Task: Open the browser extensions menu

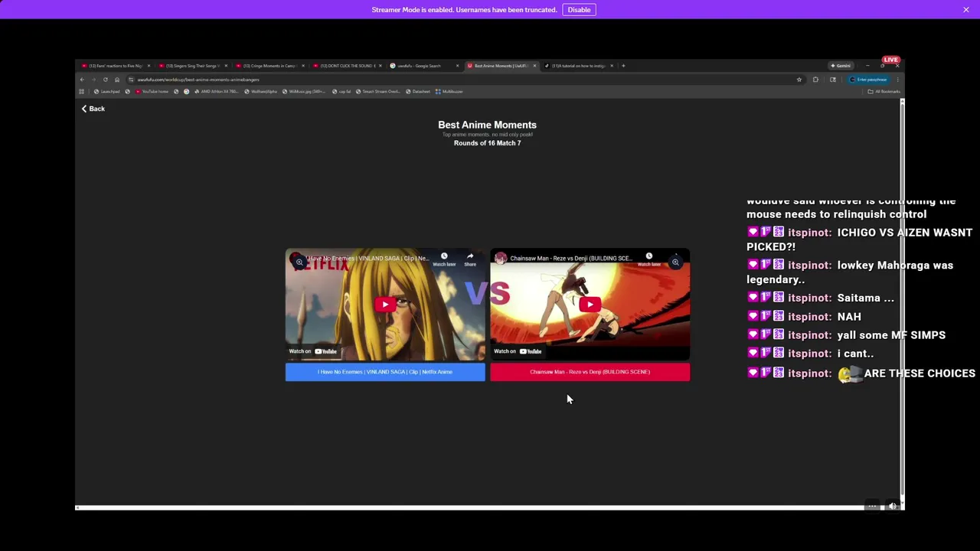Action: (815, 80)
